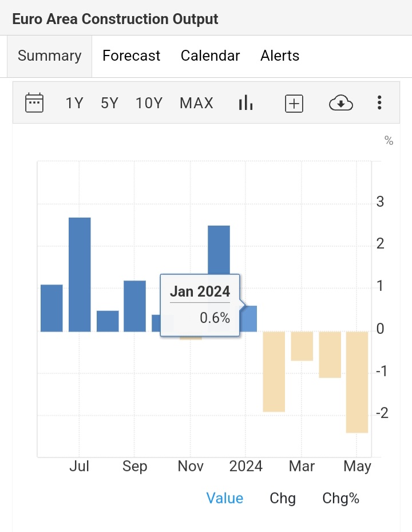Screen dimensions: 412x532
Task: Show the Chg% series view
Action: point(340,498)
